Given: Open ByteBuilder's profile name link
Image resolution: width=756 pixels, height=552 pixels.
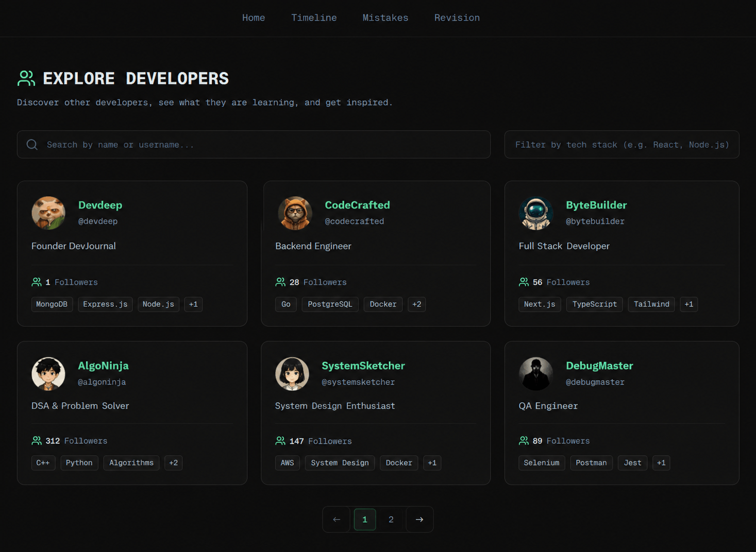Looking at the screenshot, I should 596,205.
